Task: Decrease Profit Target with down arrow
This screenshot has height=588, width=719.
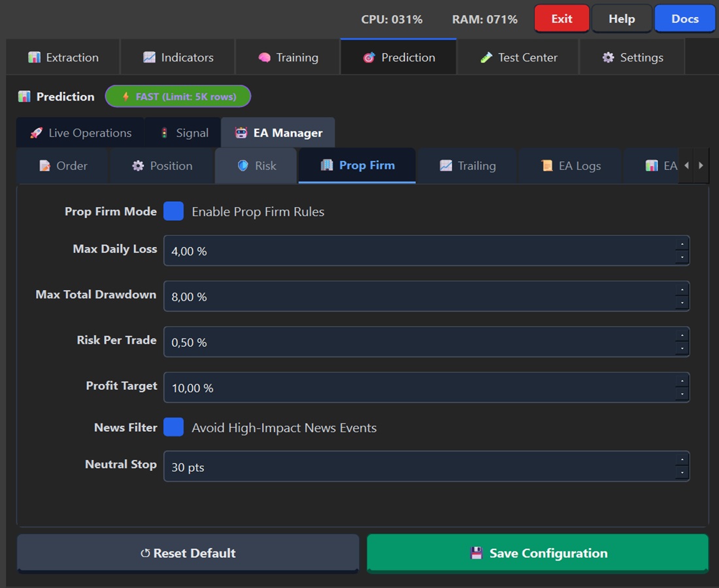Action: 682,394
